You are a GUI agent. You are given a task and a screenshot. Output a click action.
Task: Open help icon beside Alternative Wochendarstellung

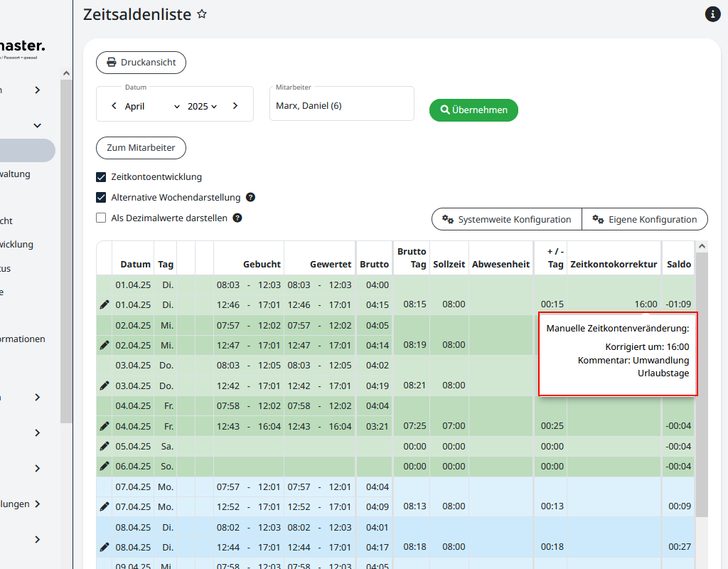tap(250, 198)
